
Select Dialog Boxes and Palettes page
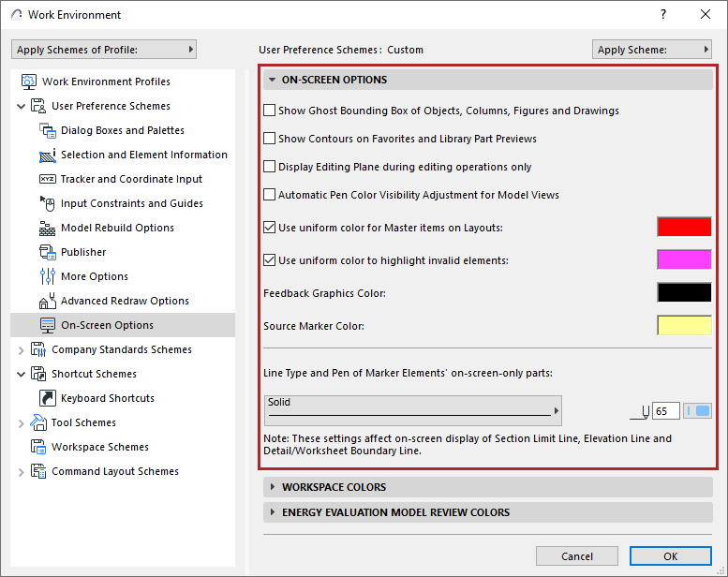pos(123,130)
